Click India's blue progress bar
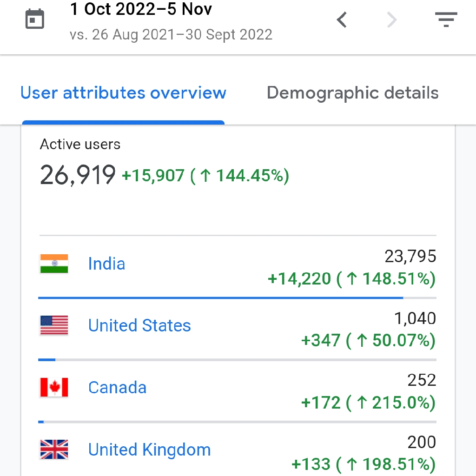 click(x=221, y=297)
